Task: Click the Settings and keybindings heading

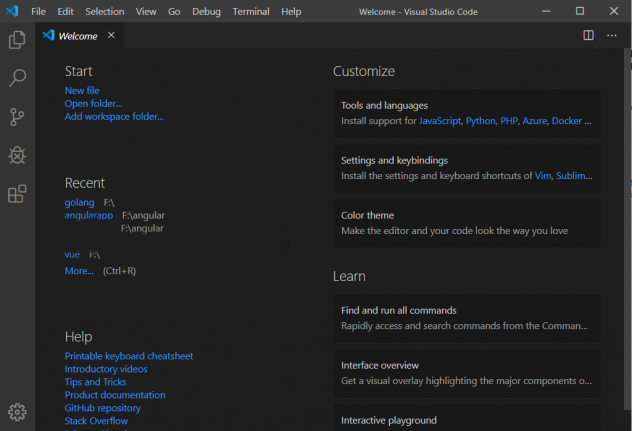Action: [x=394, y=160]
